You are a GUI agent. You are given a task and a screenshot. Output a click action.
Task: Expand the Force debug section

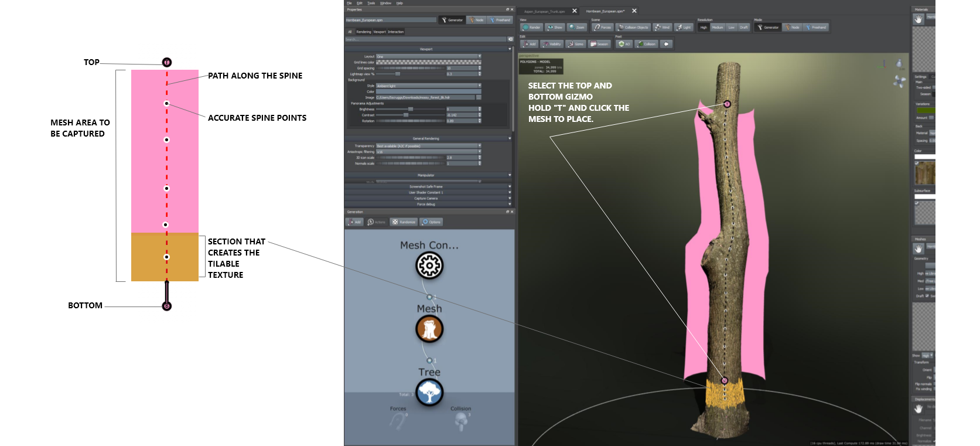(x=428, y=204)
